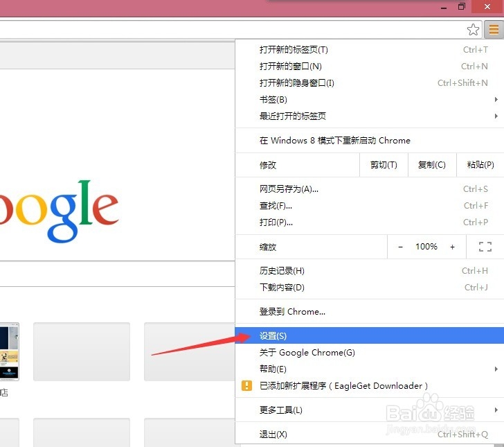Expand the 最近打开的标签页 submenu arrow
This screenshot has width=504, height=447.
coord(496,116)
